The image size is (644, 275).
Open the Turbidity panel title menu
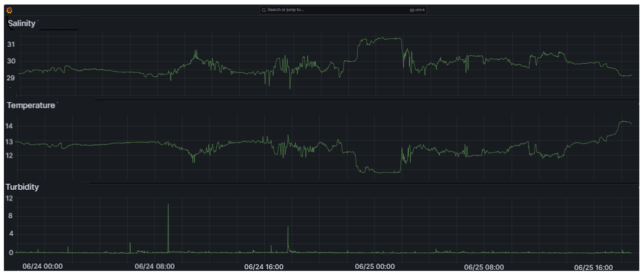coord(22,187)
